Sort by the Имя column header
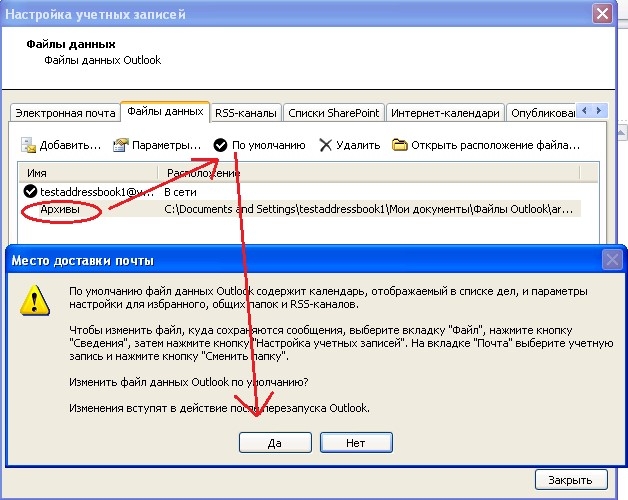 tap(88, 173)
